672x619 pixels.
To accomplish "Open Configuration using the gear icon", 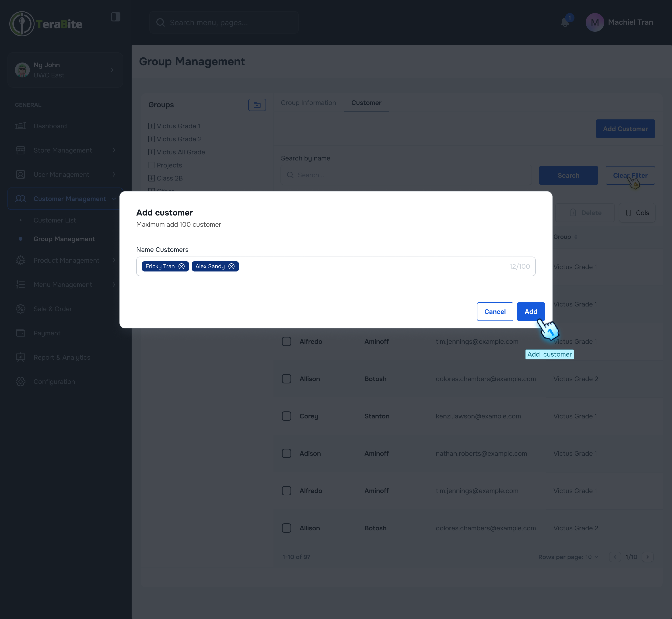I will [x=21, y=382].
